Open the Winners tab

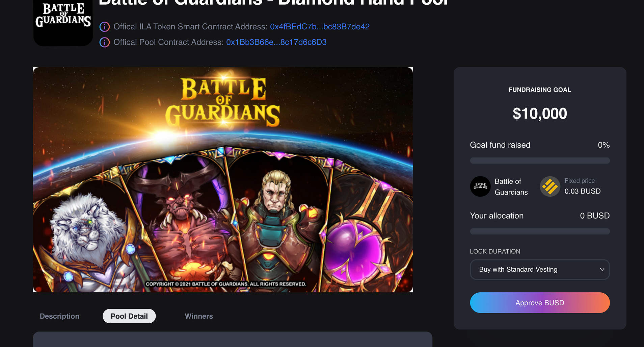[199, 316]
